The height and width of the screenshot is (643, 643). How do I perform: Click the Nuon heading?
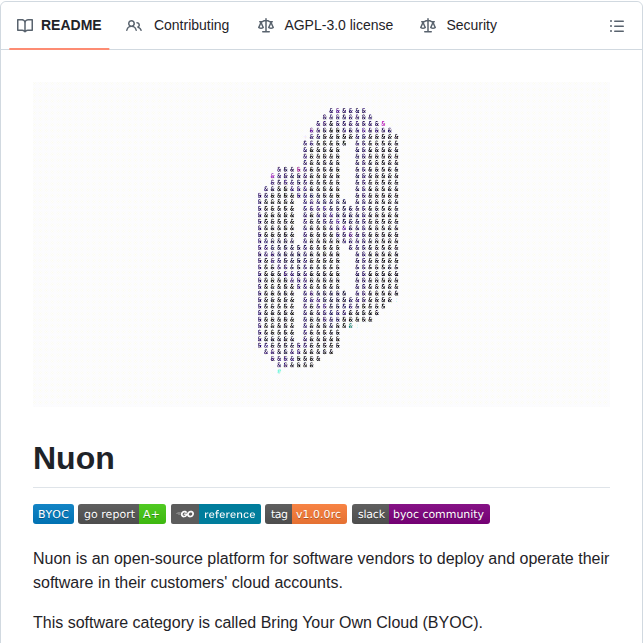pos(74,458)
